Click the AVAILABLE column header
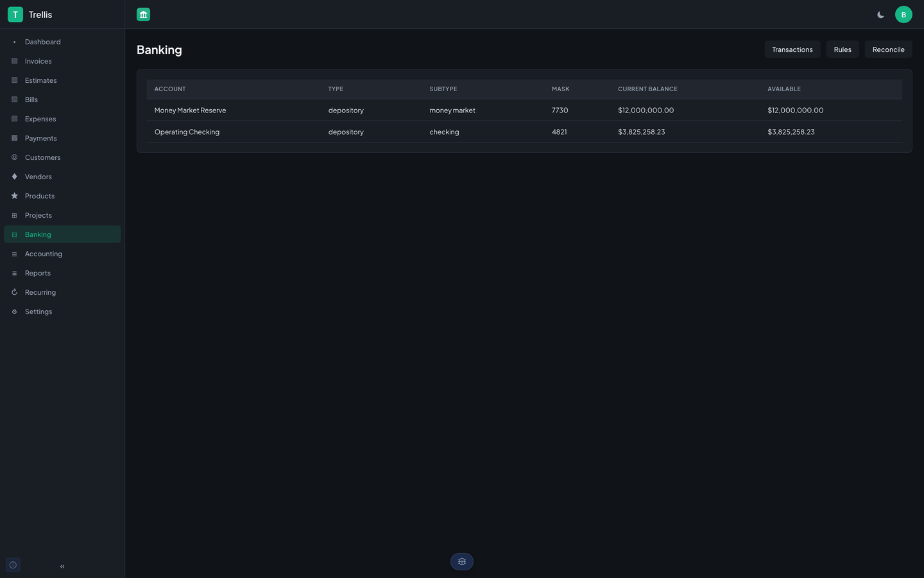This screenshot has height=578, width=924. point(784,89)
